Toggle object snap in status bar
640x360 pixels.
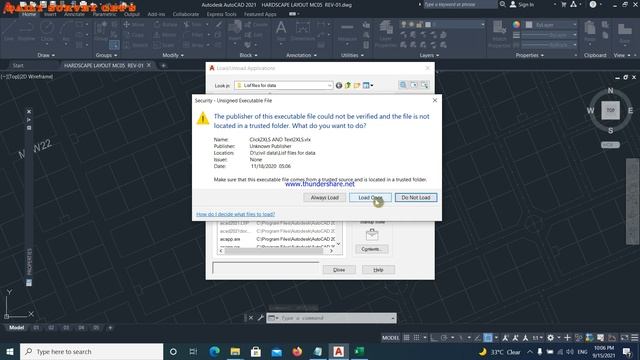coord(488,338)
